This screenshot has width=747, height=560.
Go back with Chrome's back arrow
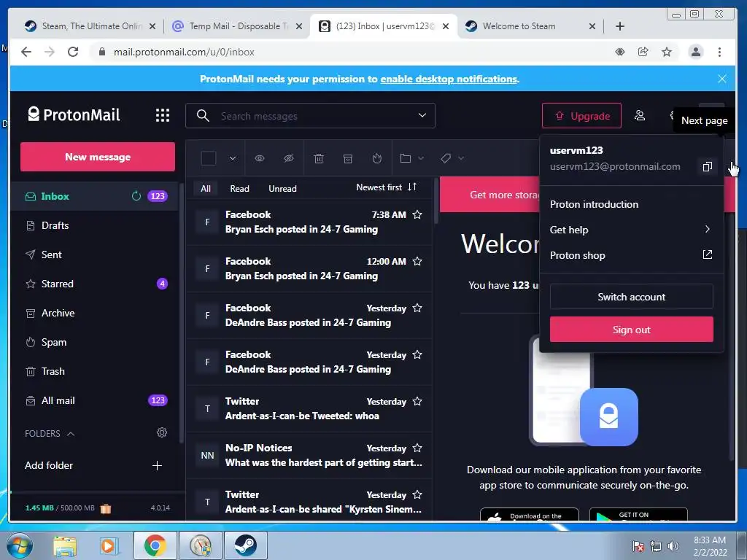click(26, 52)
